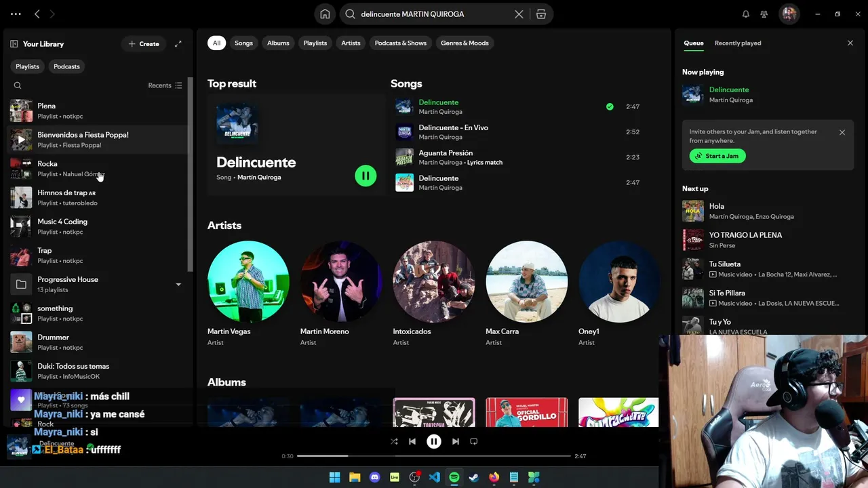Open the Recents sort dropdown
This screenshot has height=488, width=868.
(165, 85)
